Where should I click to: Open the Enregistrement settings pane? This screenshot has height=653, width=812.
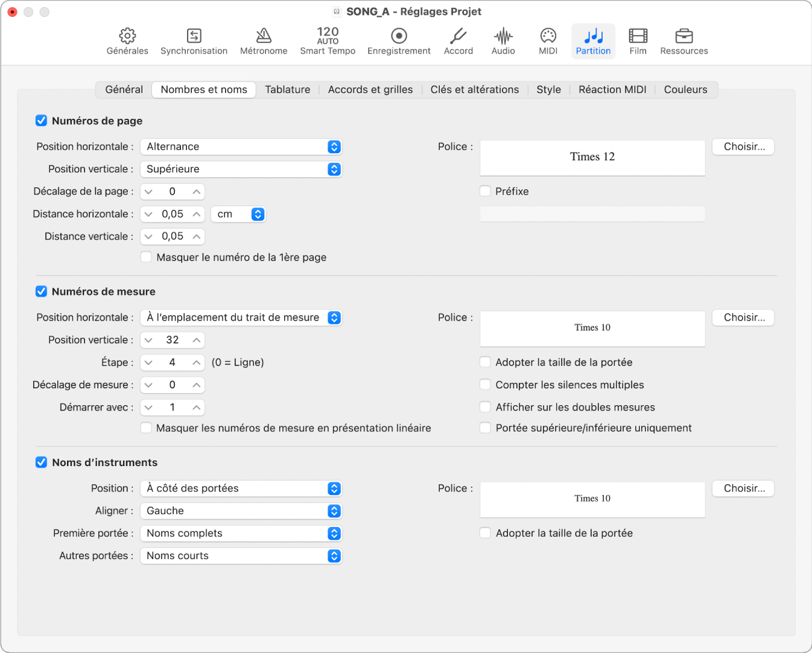tap(399, 41)
